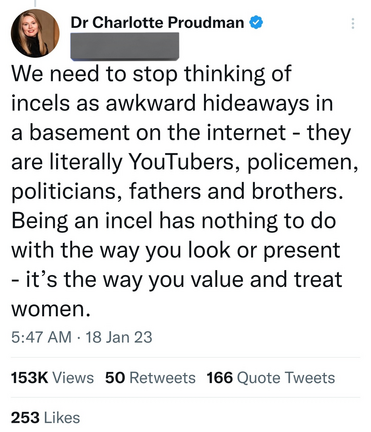Click the redacted username handle
This screenshot has width=371, height=432.
point(125,46)
